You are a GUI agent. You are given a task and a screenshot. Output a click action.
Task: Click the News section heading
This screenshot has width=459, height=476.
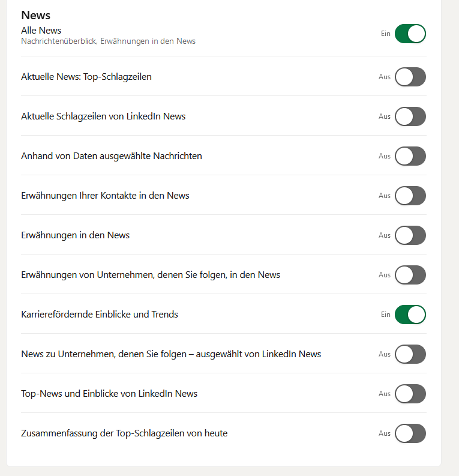[36, 15]
